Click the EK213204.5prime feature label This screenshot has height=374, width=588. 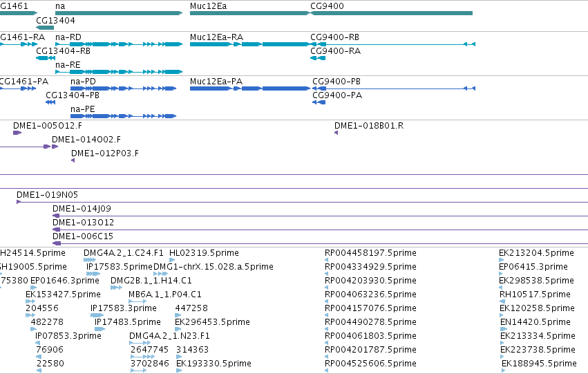pos(536,253)
